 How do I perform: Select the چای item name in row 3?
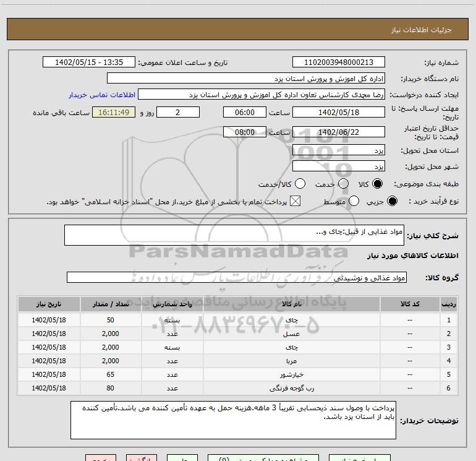292,347
